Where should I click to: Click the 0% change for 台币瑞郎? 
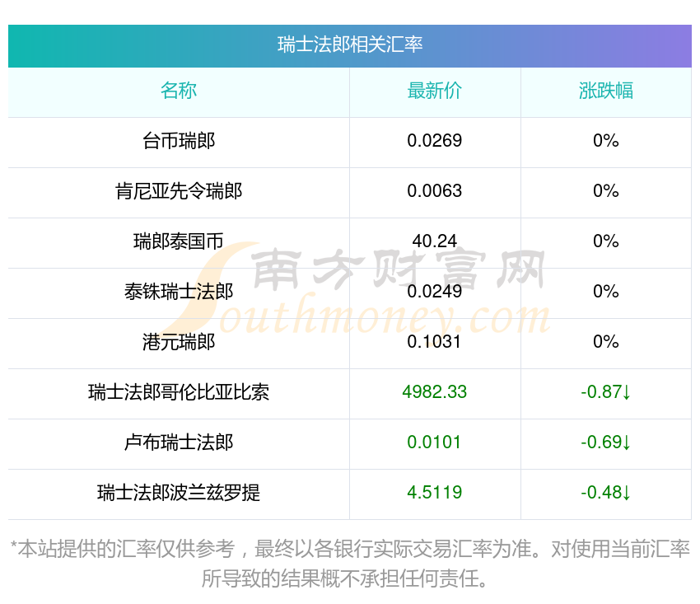pyautogui.click(x=606, y=141)
